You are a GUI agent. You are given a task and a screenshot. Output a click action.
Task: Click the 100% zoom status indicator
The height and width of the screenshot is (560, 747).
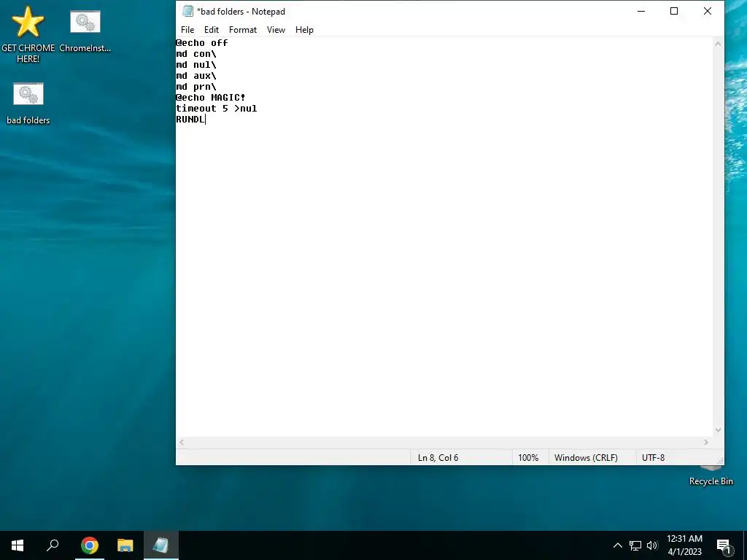coord(528,458)
